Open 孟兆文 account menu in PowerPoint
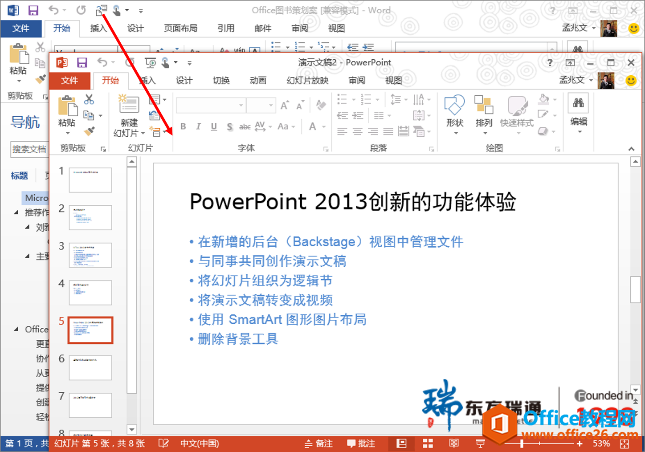Viewport: 645px width, 452px height. (577, 80)
